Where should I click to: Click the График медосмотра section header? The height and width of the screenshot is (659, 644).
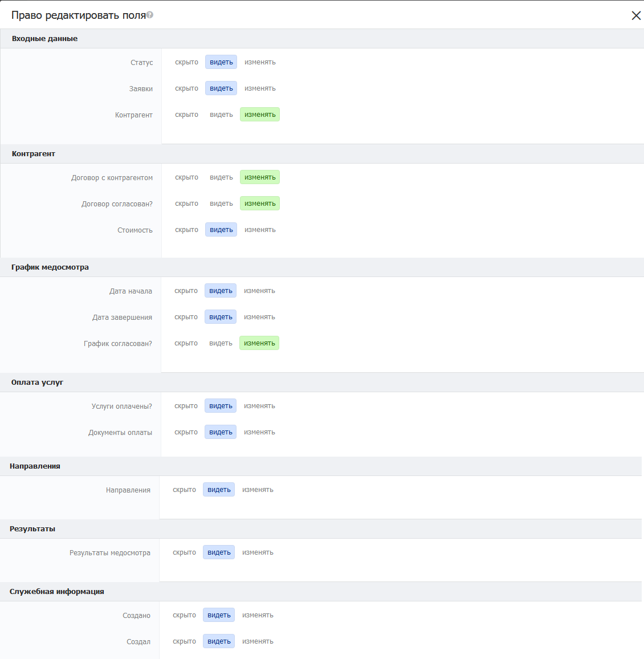coord(322,267)
